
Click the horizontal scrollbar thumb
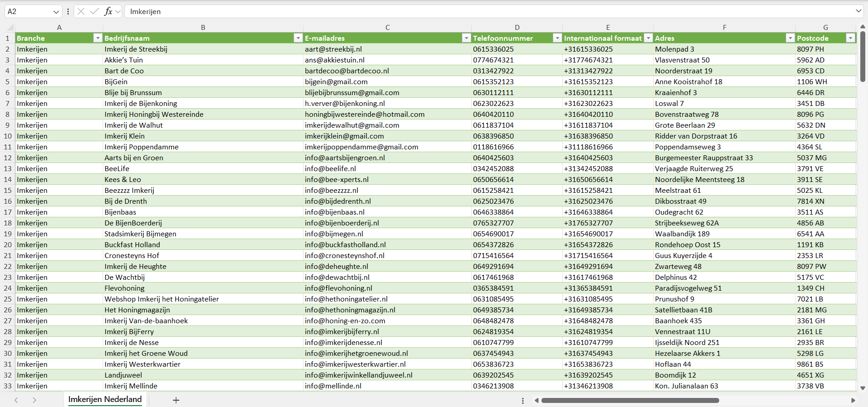(x=630, y=400)
